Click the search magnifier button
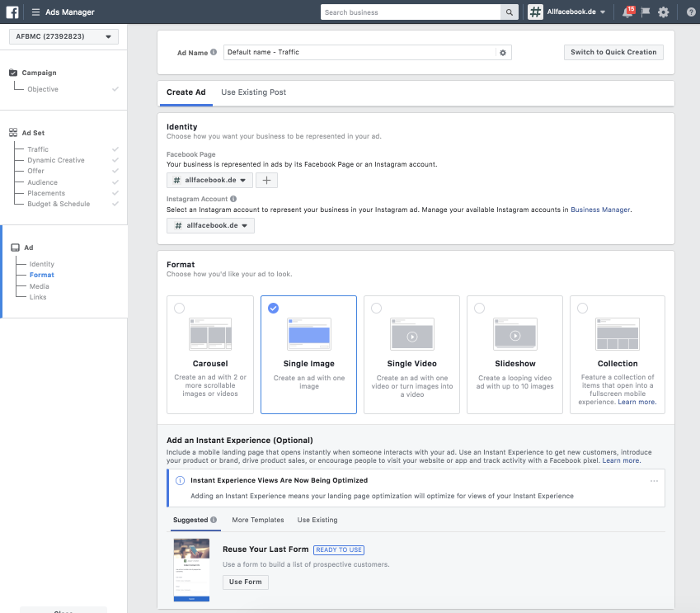Screen dimensions: 700x613 coord(510,12)
